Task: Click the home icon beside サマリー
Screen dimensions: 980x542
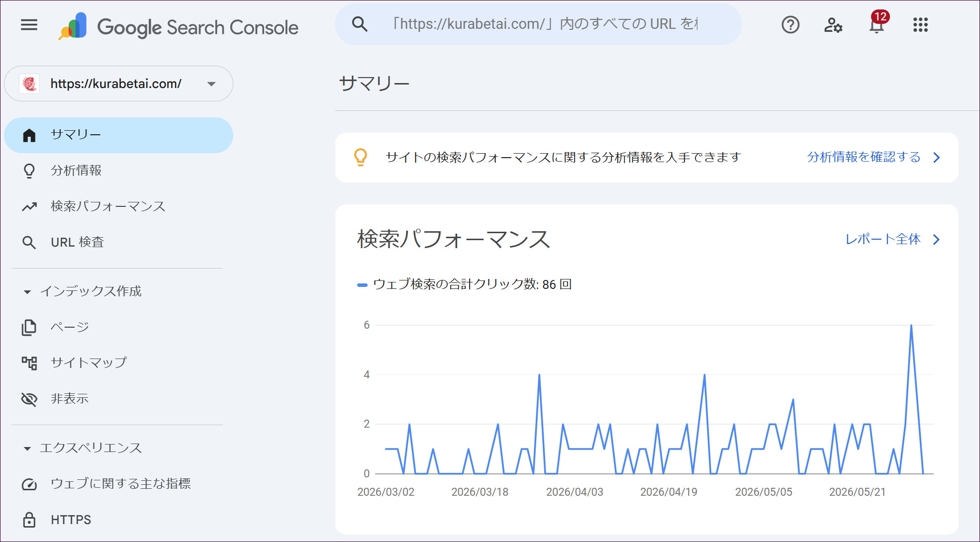Action: 29,135
